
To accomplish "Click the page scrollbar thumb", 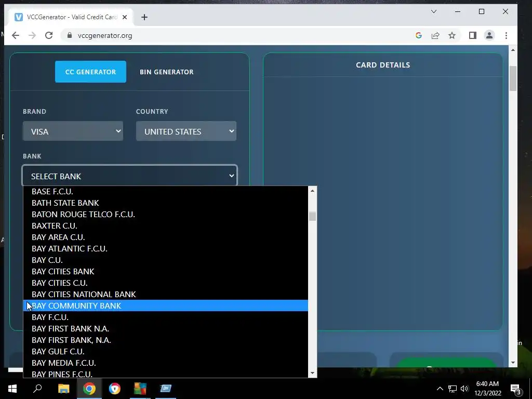I will (513, 78).
